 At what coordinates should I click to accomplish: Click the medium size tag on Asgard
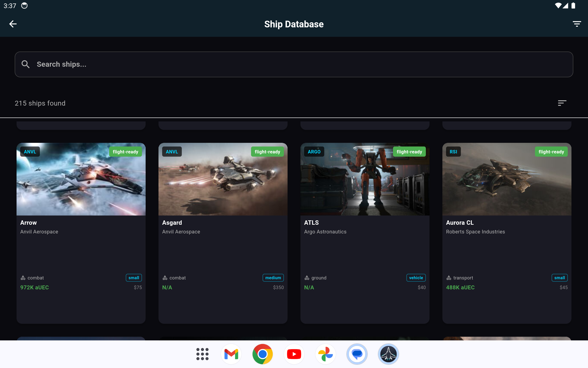[273, 278]
